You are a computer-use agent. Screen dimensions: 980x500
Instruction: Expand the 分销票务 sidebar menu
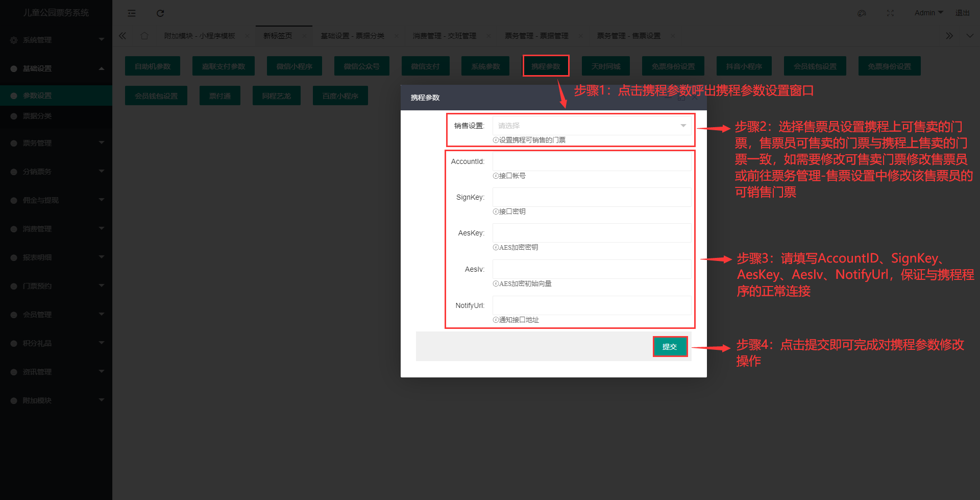56,172
